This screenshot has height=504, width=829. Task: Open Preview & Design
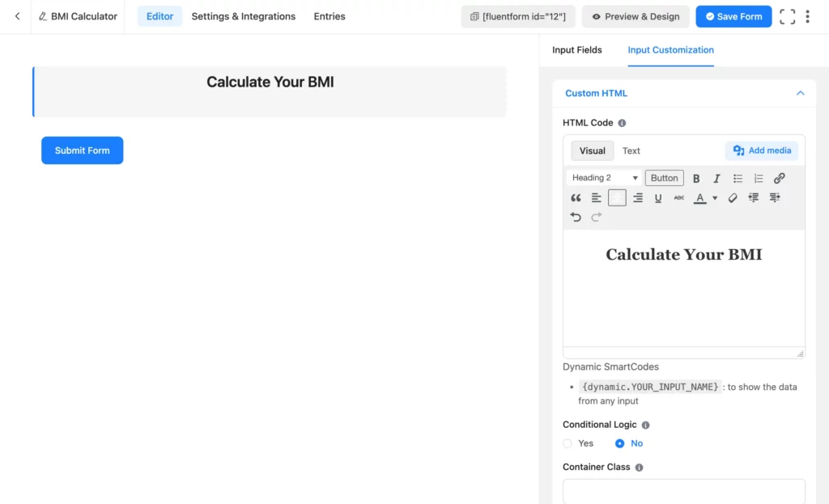tap(636, 16)
